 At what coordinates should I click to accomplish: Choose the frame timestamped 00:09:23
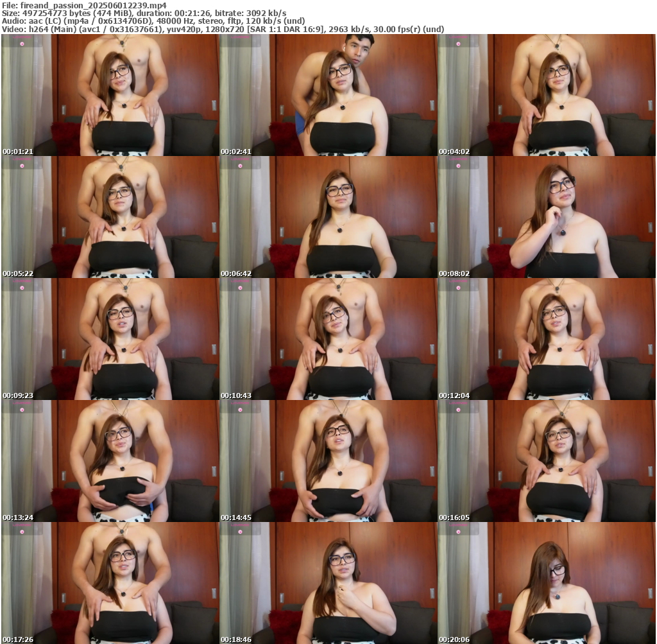pos(110,339)
